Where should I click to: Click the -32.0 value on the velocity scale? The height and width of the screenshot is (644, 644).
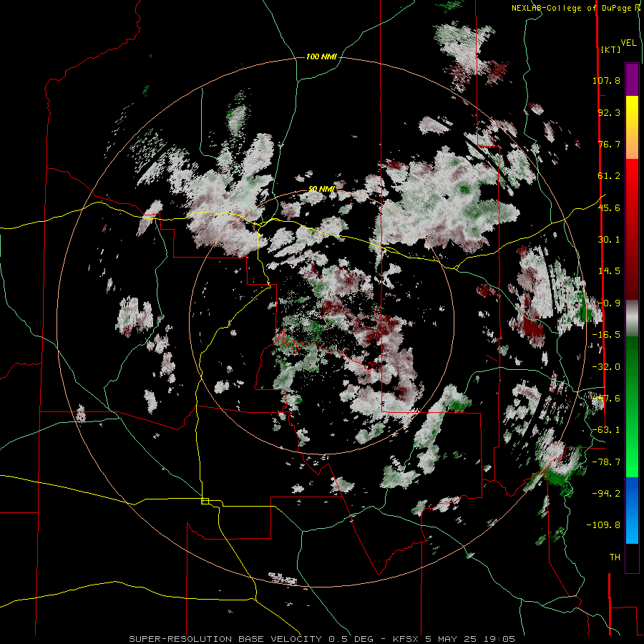point(606,367)
